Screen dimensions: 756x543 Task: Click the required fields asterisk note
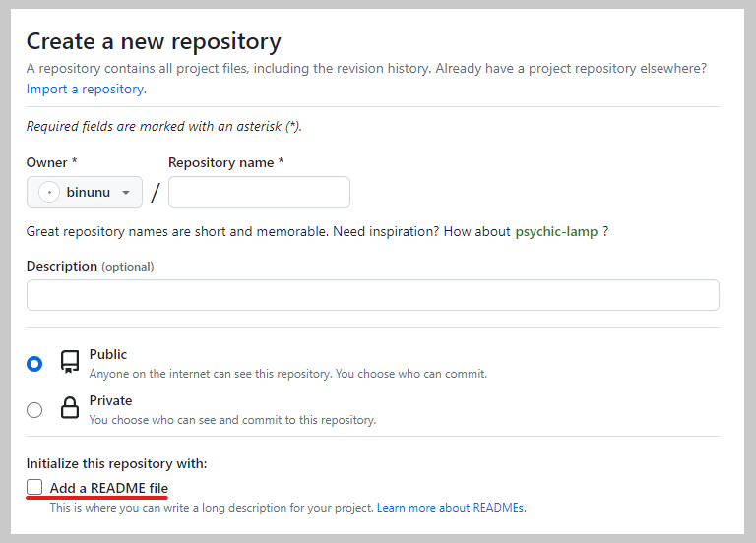164,126
